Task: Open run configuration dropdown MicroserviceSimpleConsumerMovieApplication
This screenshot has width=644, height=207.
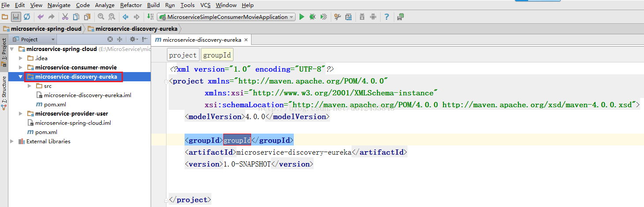Action: pyautogui.click(x=226, y=17)
